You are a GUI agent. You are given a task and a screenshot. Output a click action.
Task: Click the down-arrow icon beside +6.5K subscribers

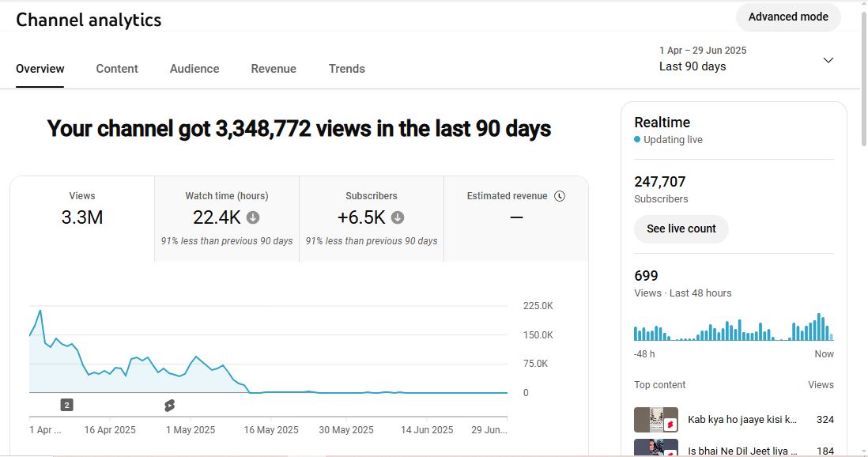pyautogui.click(x=398, y=217)
